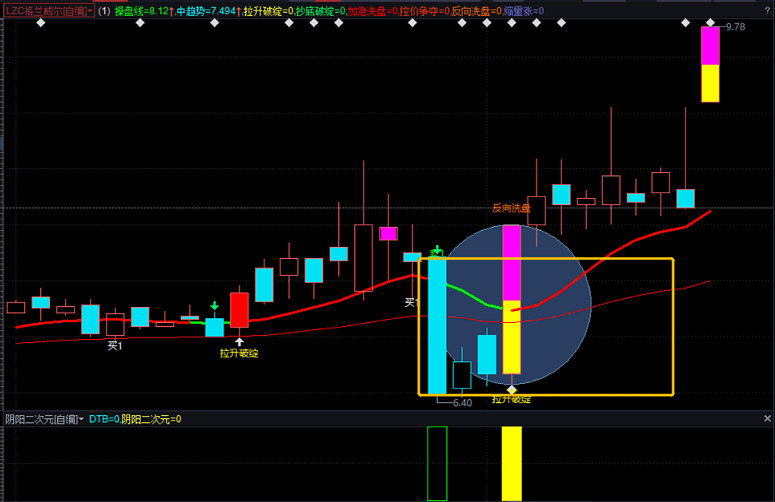
Task: Click the DTB=0 value in sub-panel
Action: click(104, 419)
